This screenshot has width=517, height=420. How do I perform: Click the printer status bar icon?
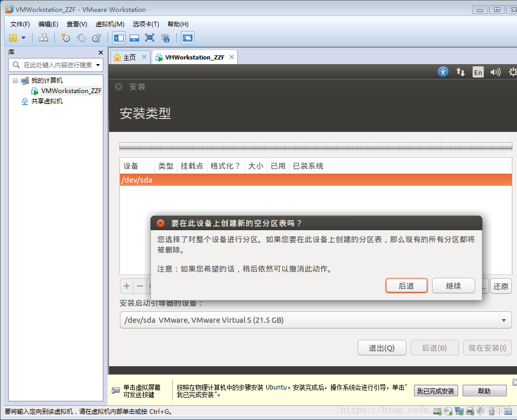pos(470,411)
